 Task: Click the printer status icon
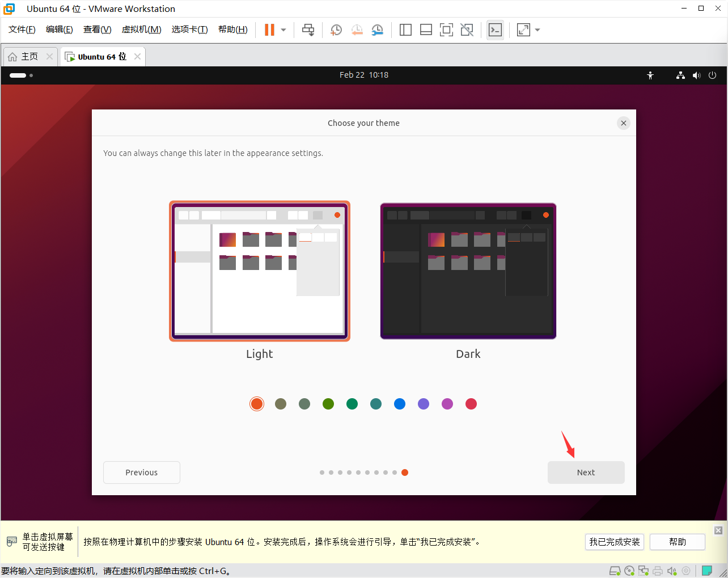(658, 571)
